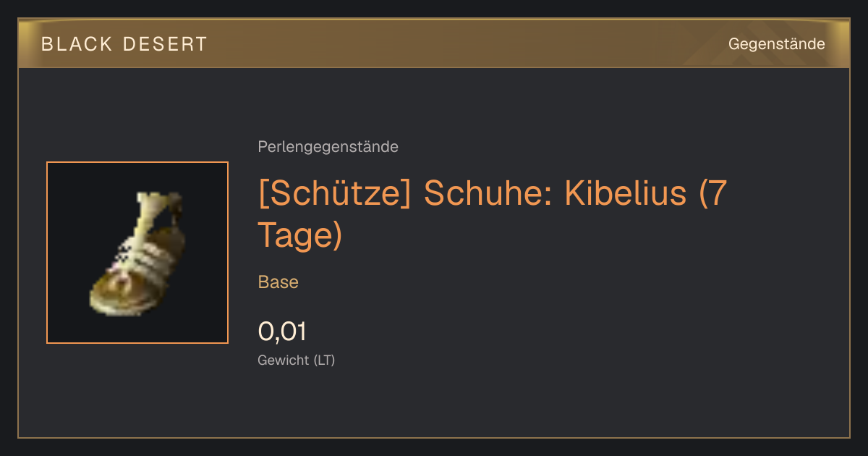
Task: Click the Kibelius sandal item icon
Action: pyautogui.click(x=137, y=253)
